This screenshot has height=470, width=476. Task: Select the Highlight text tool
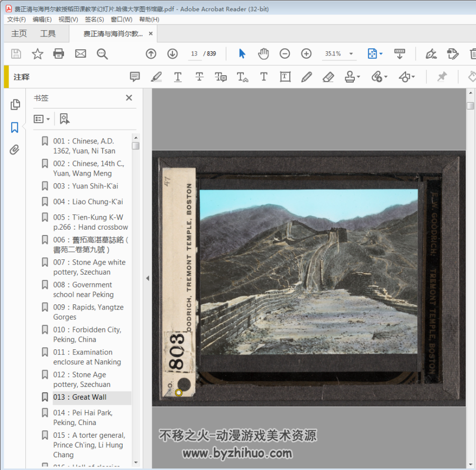[157, 77]
